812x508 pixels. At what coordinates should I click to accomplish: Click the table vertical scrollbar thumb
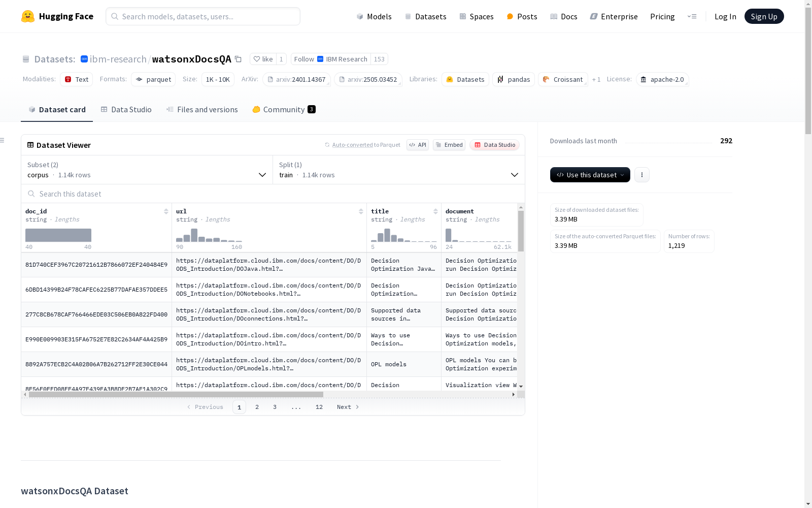pyautogui.click(x=521, y=231)
